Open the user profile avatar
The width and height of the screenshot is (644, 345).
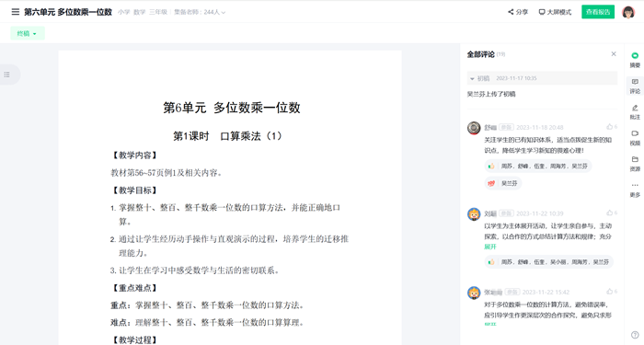coord(628,12)
